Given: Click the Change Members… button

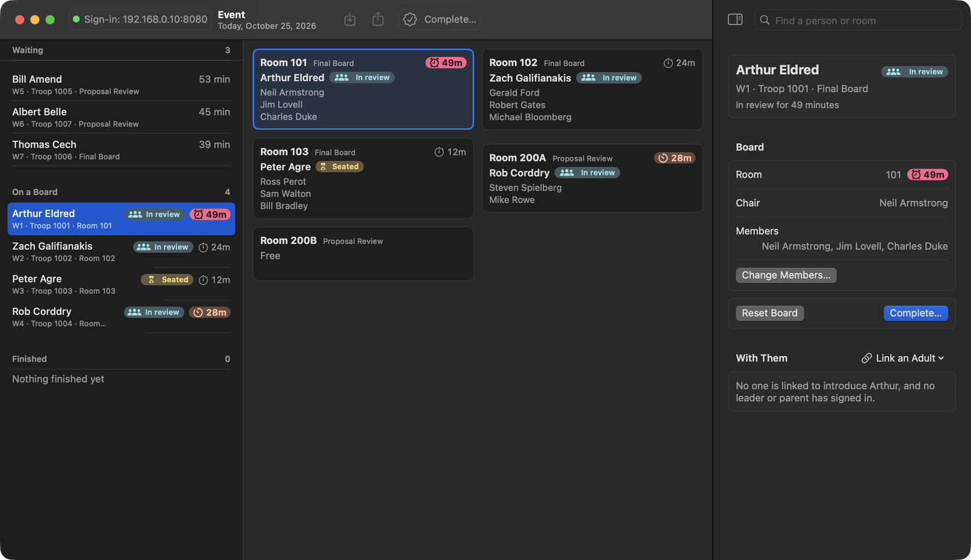Looking at the screenshot, I should coord(786,275).
